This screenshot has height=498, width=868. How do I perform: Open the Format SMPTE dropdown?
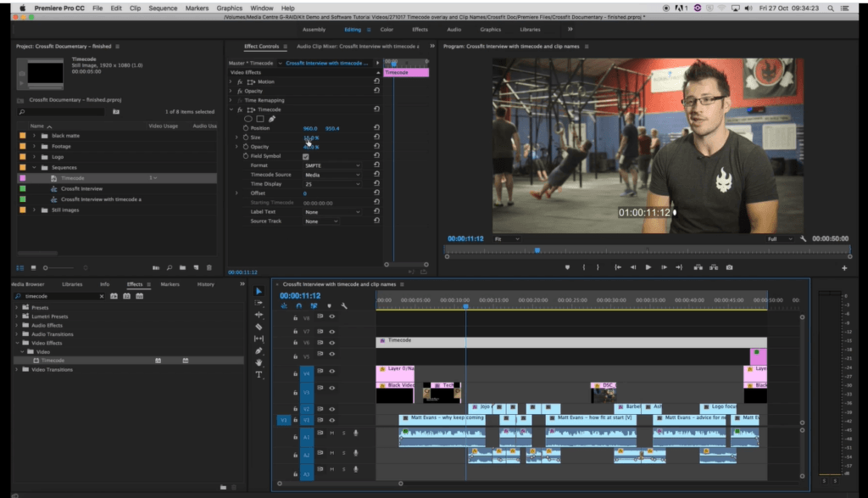coord(332,165)
